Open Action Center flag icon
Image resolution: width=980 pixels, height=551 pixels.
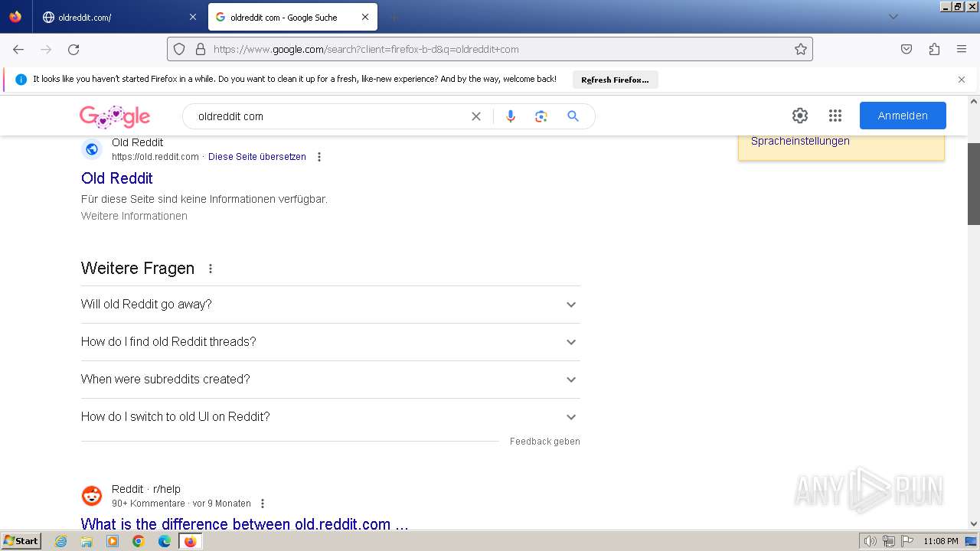pos(906,541)
